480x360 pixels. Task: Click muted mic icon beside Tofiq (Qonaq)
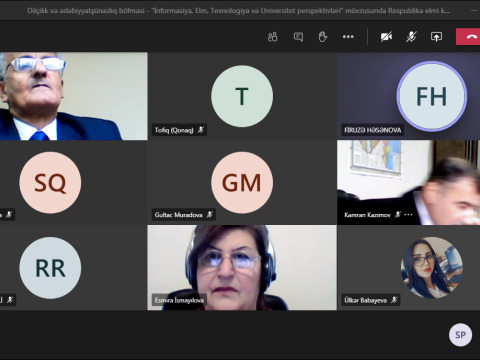(201, 130)
